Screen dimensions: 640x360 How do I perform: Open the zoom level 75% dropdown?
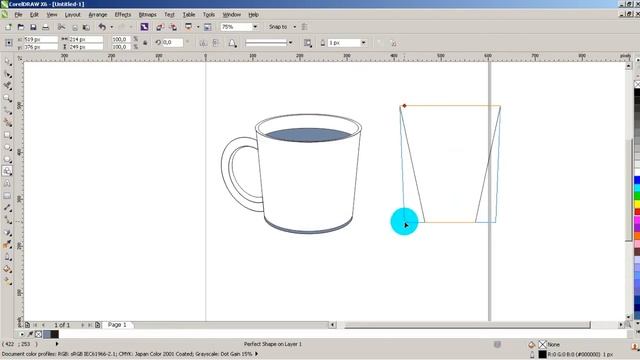(255, 27)
